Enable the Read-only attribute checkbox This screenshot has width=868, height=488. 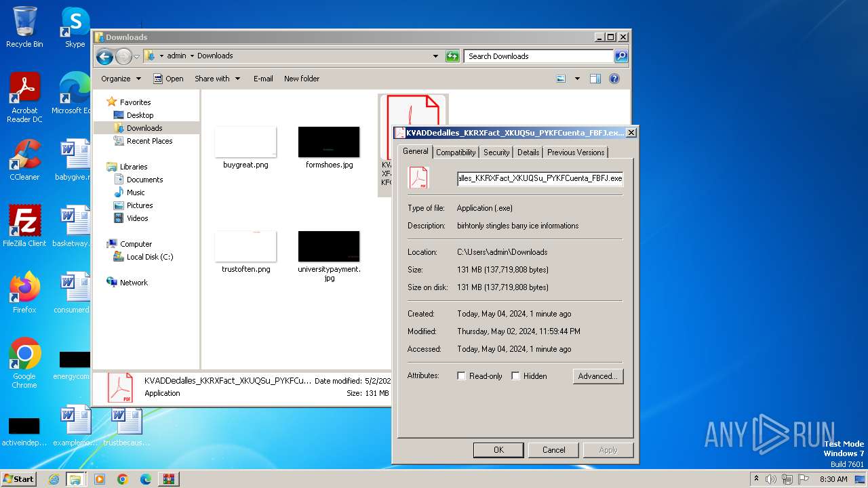click(462, 376)
